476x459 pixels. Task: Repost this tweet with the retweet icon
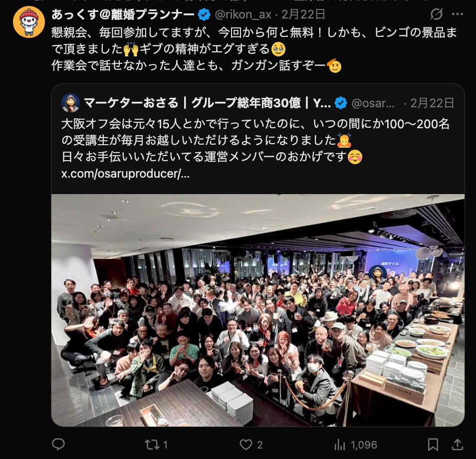coord(152,445)
